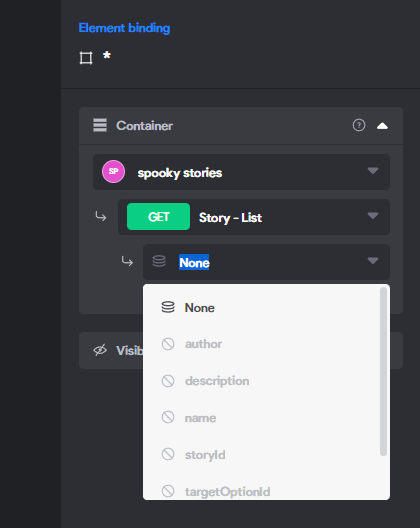Click the disabled icon next to author
The image size is (420, 528).
[x=168, y=344]
